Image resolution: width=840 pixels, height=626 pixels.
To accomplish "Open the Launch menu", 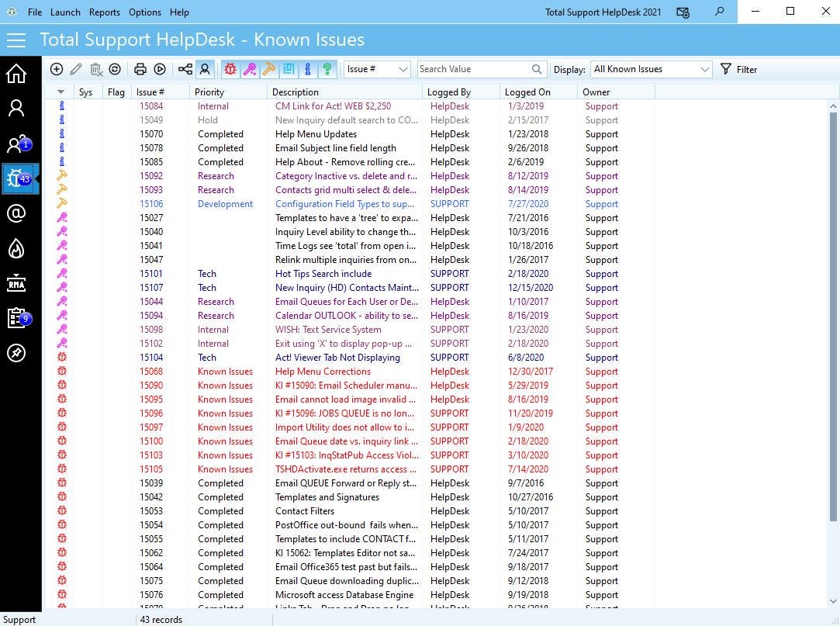I will pos(65,12).
